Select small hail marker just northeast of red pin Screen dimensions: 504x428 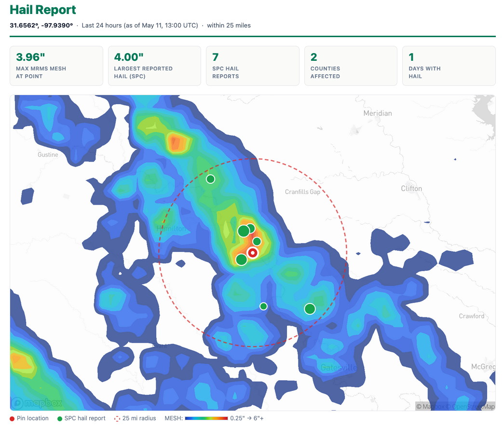click(257, 241)
